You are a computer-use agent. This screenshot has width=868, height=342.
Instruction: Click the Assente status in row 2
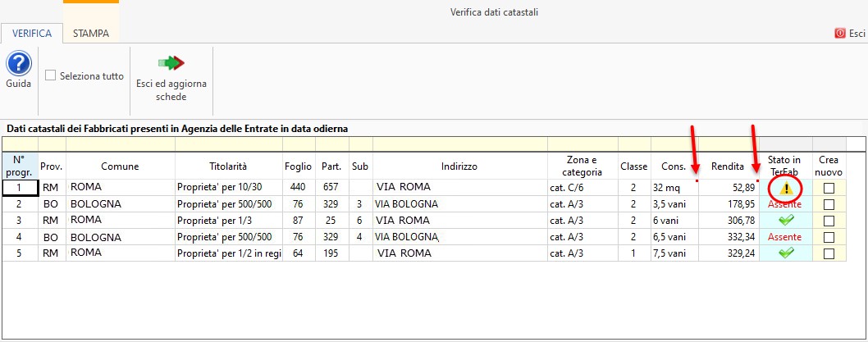(785, 204)
